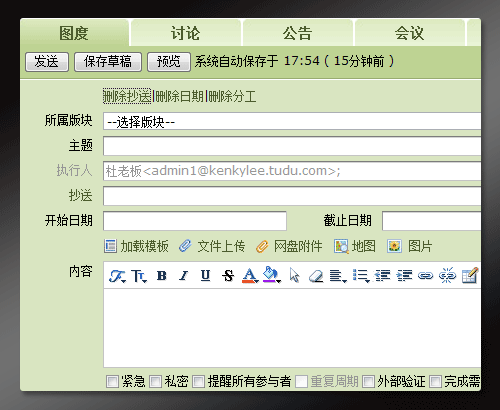Screen dimensions: 500x410
Task: Open the 公告 tab
Action: point(298,33)
